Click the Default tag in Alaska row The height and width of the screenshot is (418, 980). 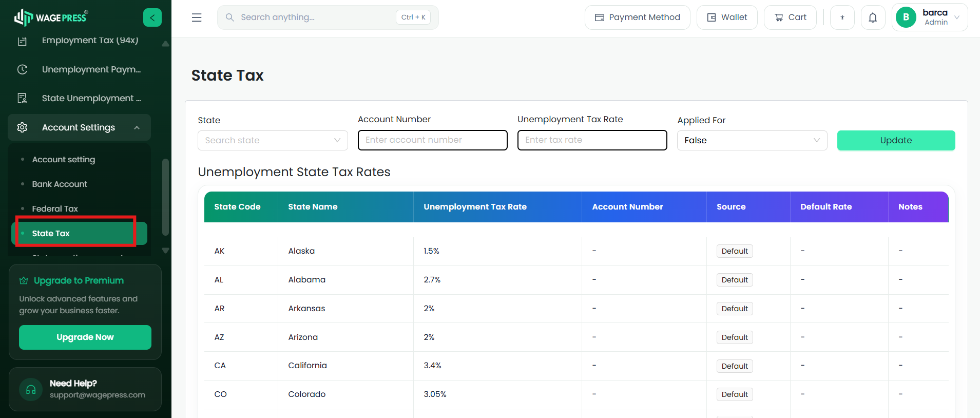coord(735,251)
